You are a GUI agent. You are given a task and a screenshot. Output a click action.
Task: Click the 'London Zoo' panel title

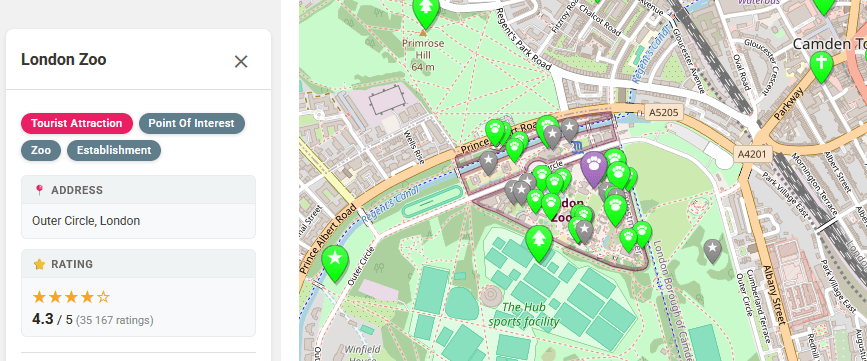tap(64, 60)
